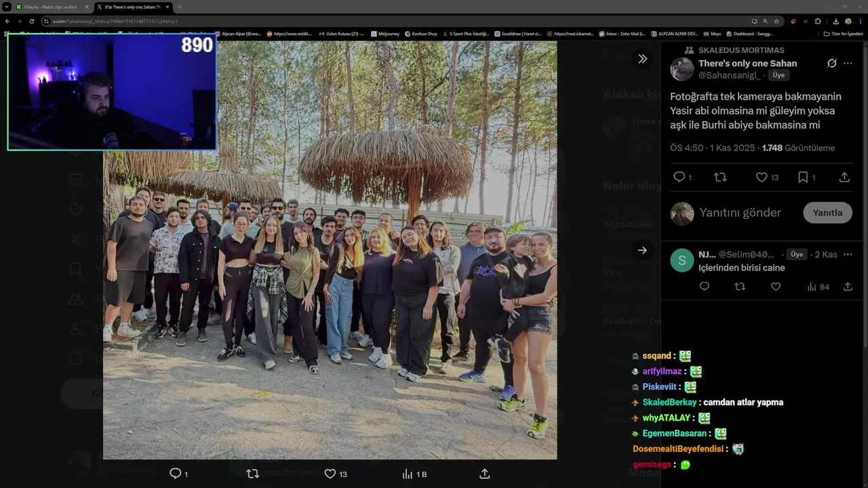Collapse the tweet side panel with double-chevron
868x488 pixels.
[642, 59]
